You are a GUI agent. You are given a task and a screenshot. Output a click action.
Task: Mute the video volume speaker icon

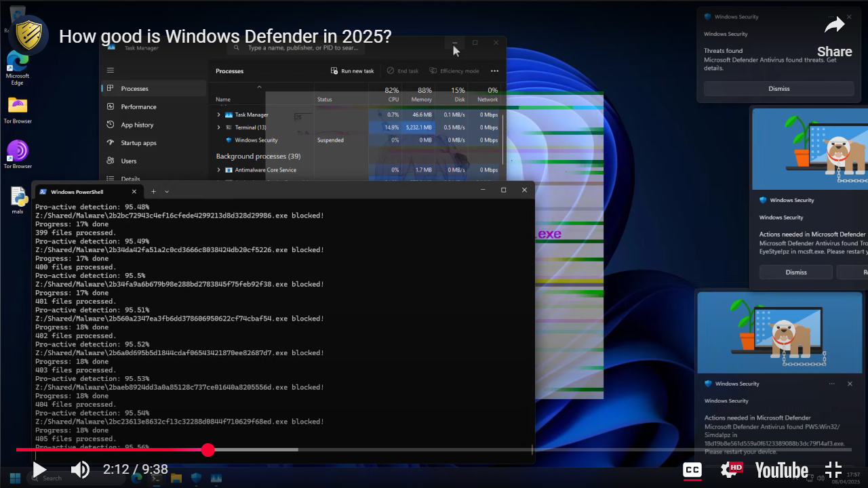(x=81, y=470)
